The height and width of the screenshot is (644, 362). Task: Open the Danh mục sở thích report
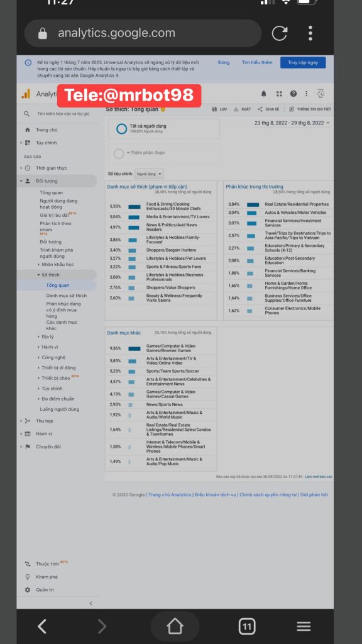pyautogui.click(x=67, y=296)
